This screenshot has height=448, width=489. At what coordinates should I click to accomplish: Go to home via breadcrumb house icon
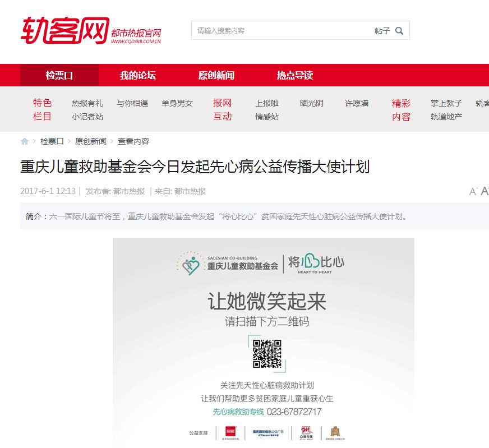tap(25, 141)
